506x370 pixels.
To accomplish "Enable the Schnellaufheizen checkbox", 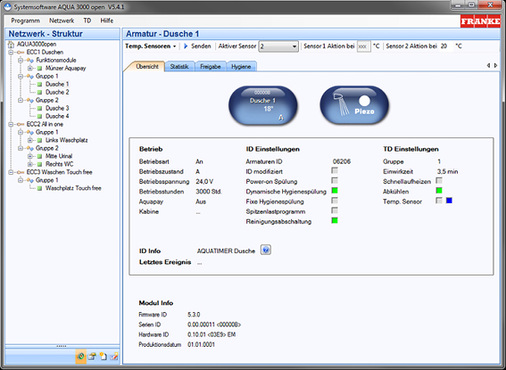I will [x=439, y=181].
